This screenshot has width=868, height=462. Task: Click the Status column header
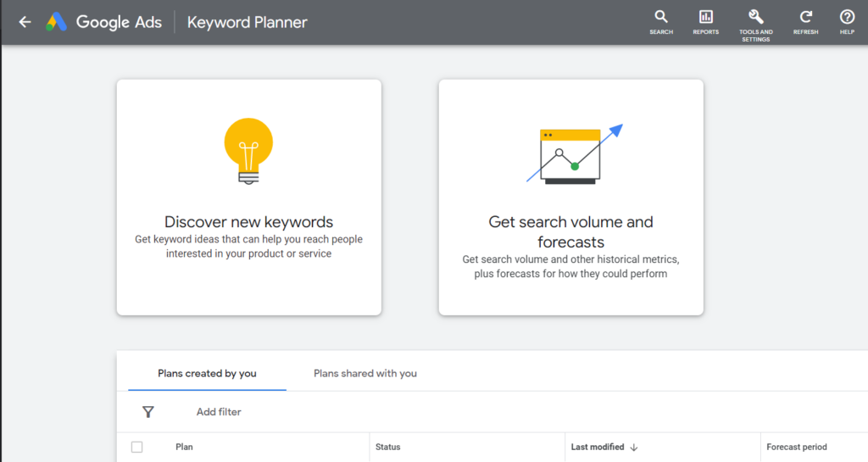tap(387, 447)
